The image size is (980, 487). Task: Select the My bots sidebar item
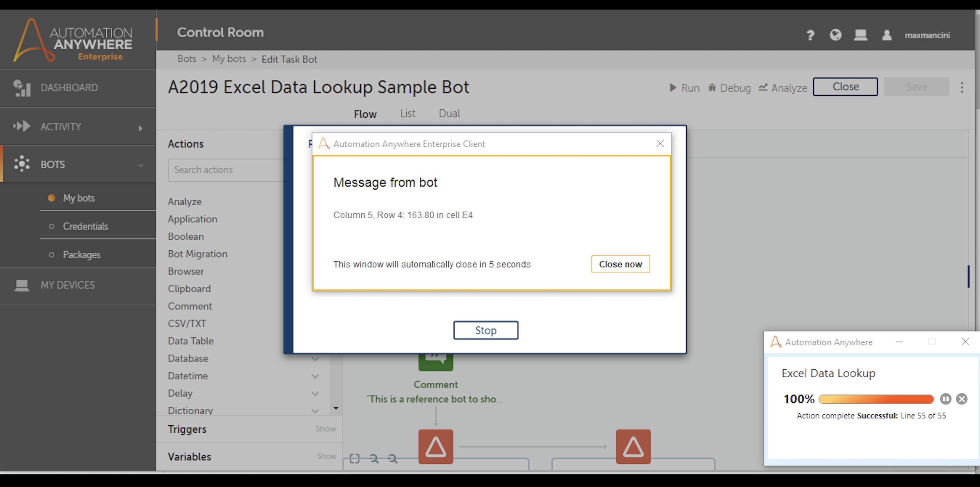pos(79,198)
